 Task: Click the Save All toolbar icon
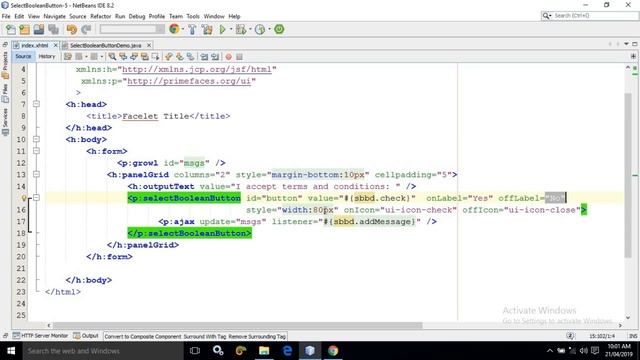click(x=53, y=29)
